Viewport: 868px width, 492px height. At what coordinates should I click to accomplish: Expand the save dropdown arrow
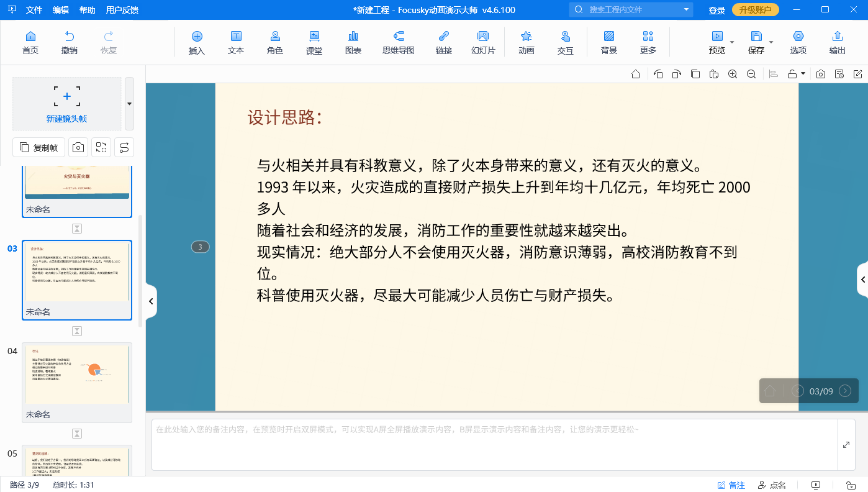pos(771,42)
